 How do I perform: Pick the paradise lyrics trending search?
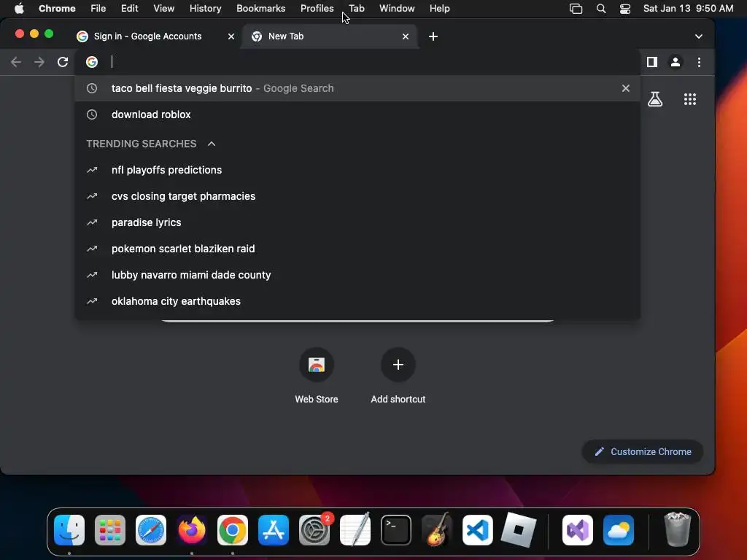pos(357,222)
